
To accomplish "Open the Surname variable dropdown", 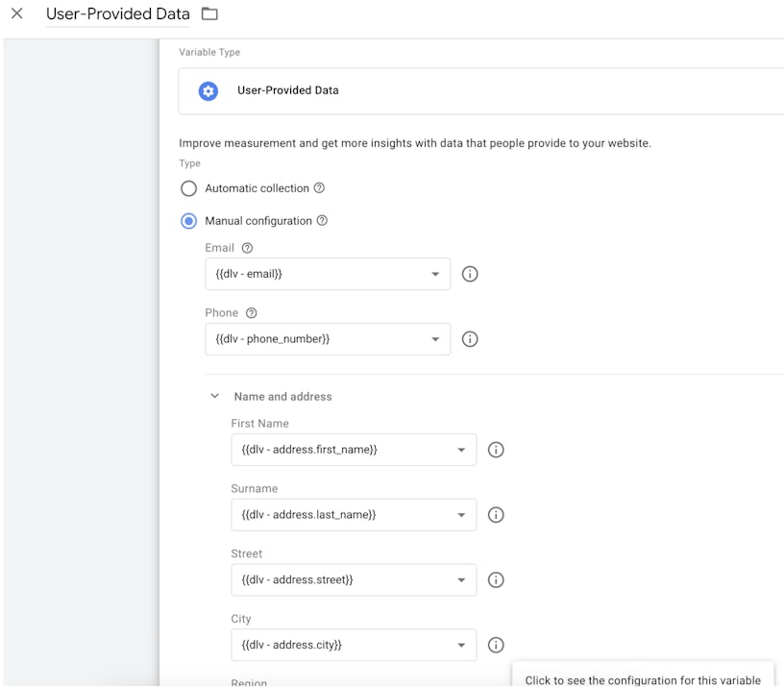I will point(354,515).
